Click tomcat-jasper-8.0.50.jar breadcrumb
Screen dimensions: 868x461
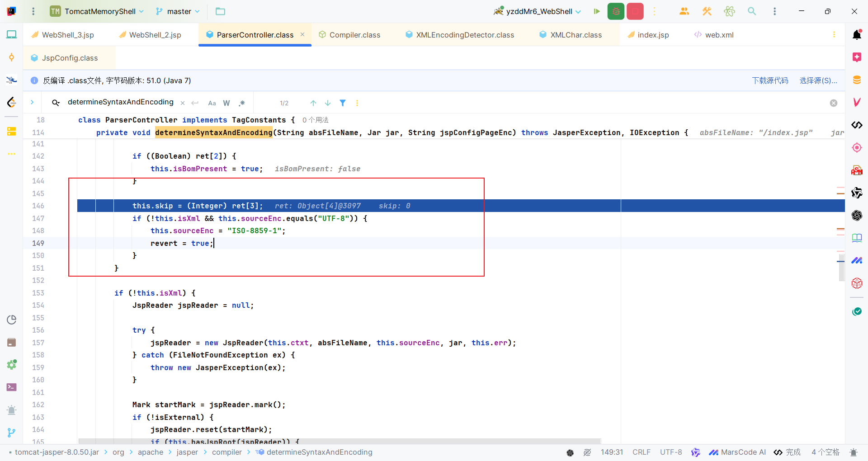click(x=57, y=452)
